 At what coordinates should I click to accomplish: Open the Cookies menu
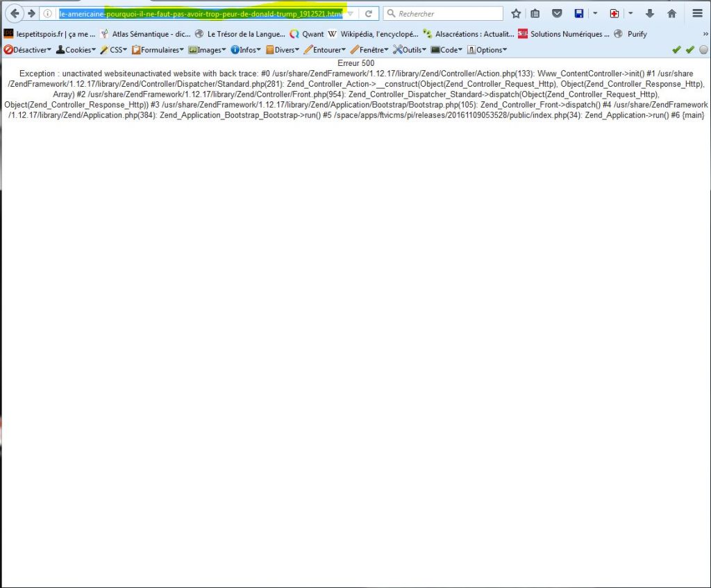(76, 50)
